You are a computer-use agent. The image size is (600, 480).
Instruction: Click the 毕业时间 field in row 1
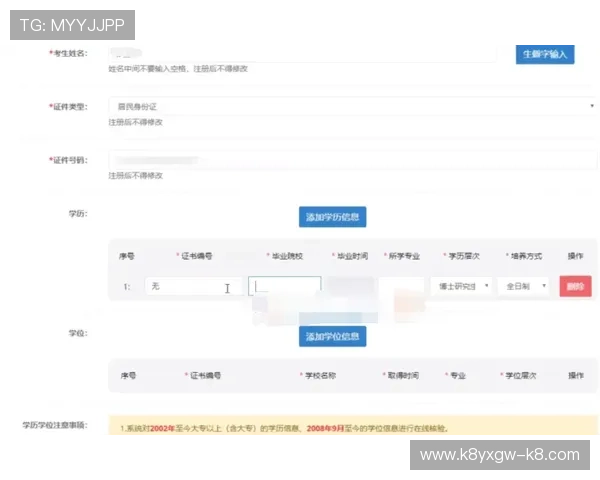tap(350, 286)
